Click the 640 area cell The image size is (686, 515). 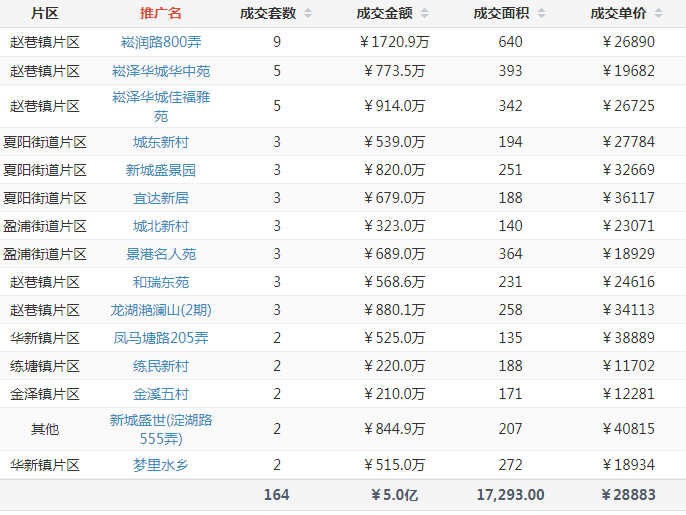coord(511,42)
